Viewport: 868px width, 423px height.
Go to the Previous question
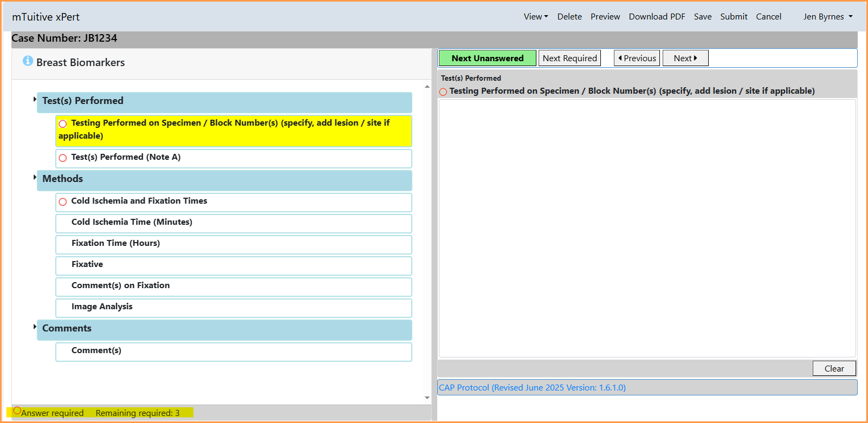(x=637, y=58)
